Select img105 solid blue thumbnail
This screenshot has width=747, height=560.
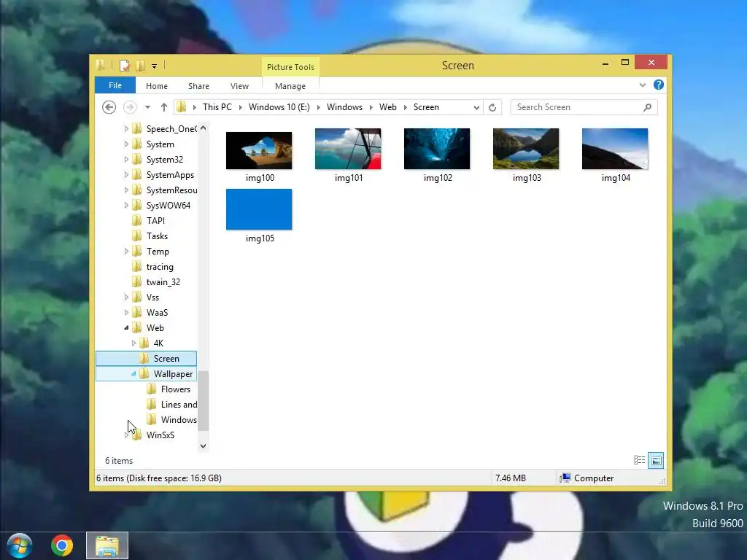[259, 209]
